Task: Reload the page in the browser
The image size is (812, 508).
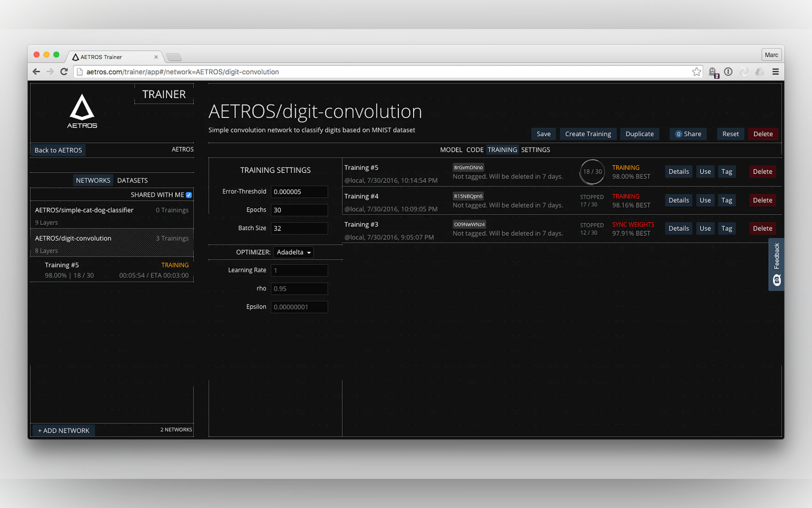Action: pos(64,72)
